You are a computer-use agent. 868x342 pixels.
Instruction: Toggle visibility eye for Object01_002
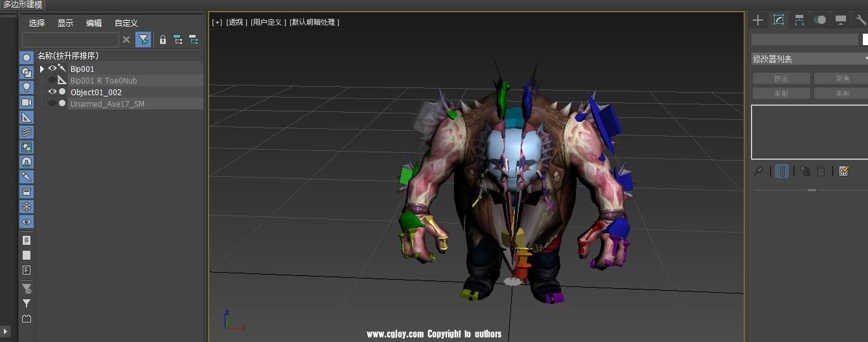pos(52,92)
